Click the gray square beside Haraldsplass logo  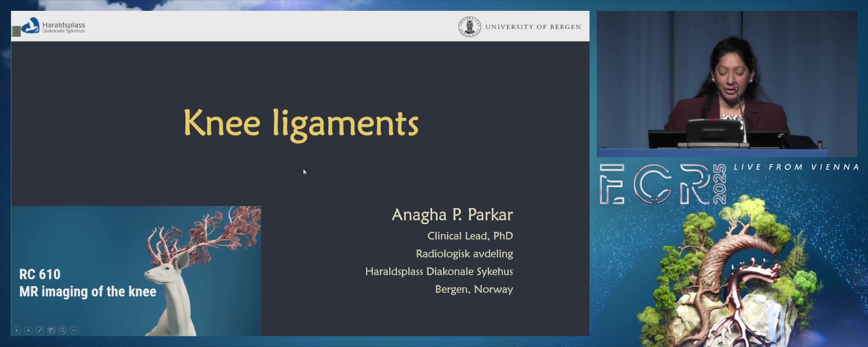point(16,31)
